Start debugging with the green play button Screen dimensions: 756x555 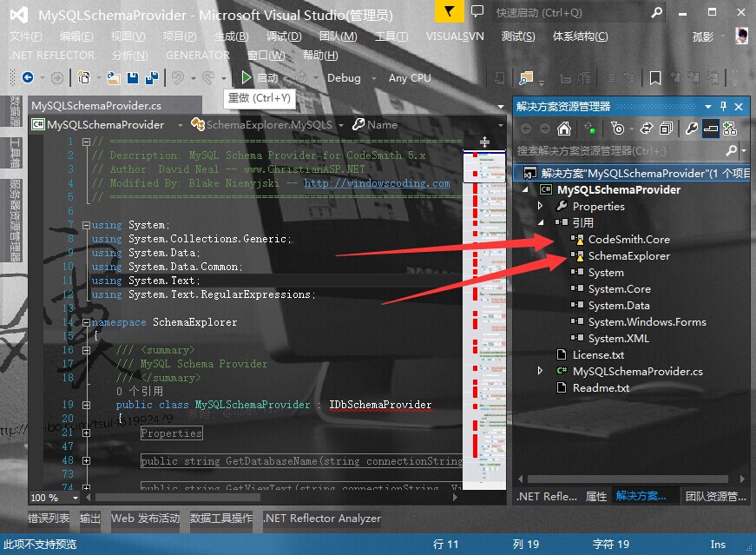tap(246, 77)
